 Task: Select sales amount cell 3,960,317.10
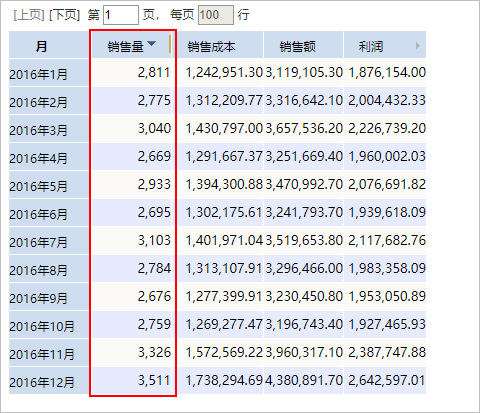coord(303,353)
